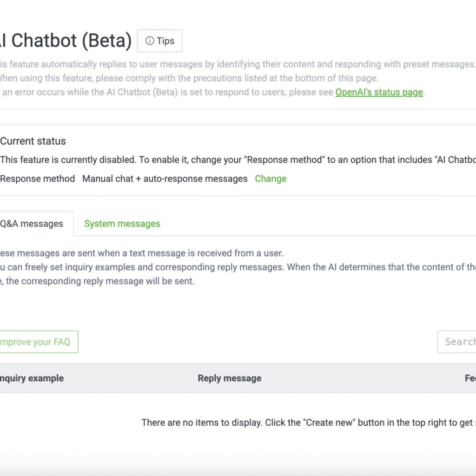476x476 pixels.
Task: Focus the Search input field
Action: (458, 342)
